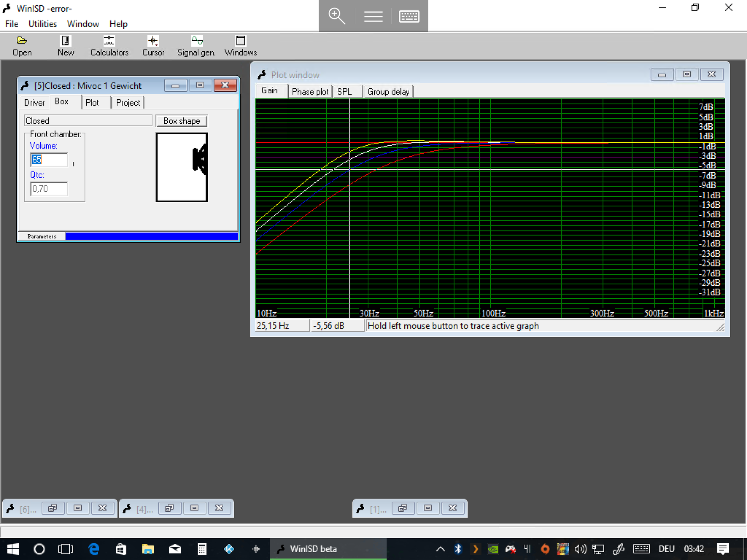Click the zoom magnifier icon at top
747x560 pixels.
[x=337, y=16]
